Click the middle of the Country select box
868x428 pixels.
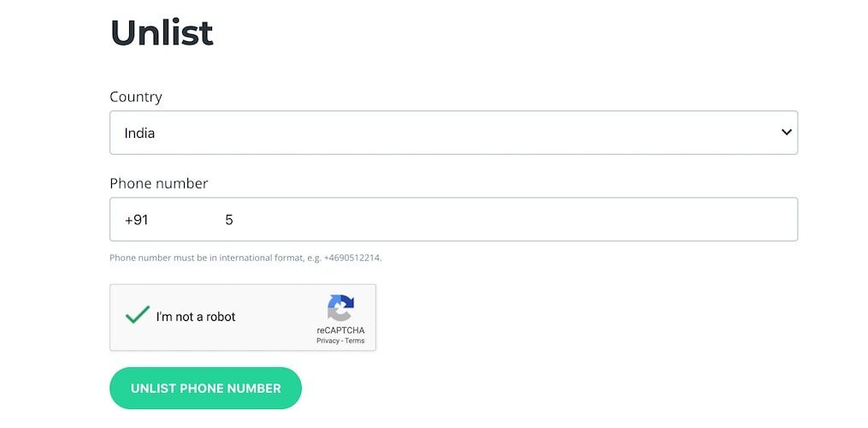click(453, 133)
